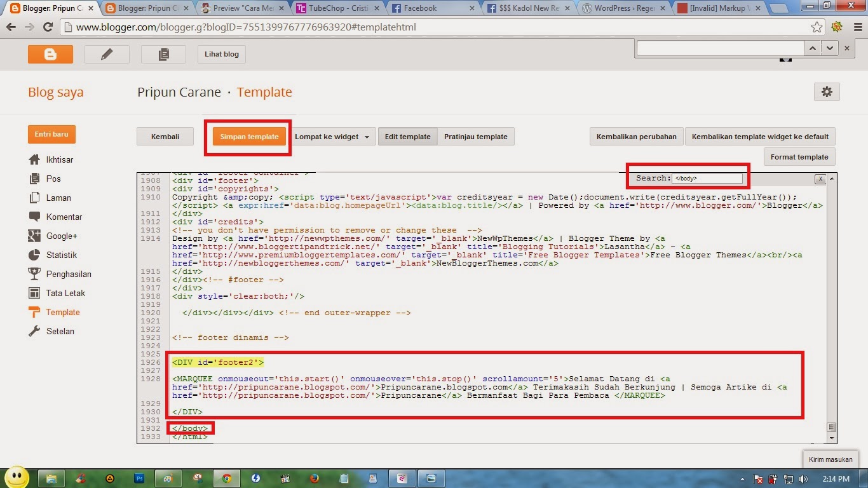
Task: Open Tata Letak in the sidebar menu
Action: pos(65,293)
